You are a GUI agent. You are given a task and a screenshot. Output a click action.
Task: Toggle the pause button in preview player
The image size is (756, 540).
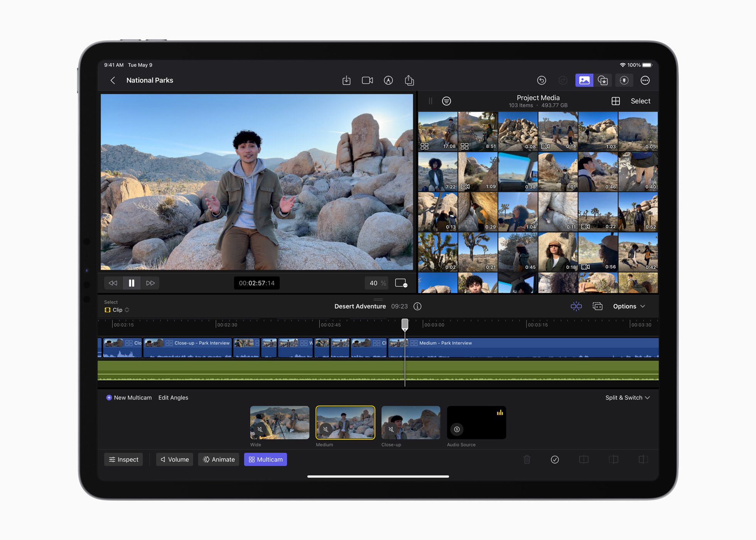coord(132,283)
